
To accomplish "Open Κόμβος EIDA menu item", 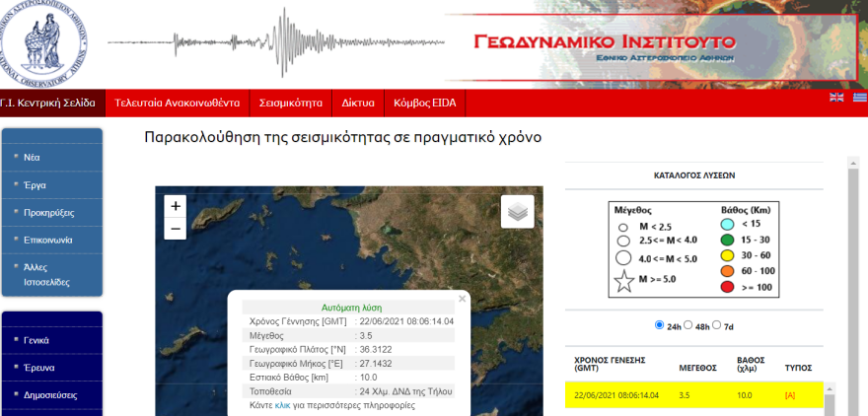I will 424,103.
